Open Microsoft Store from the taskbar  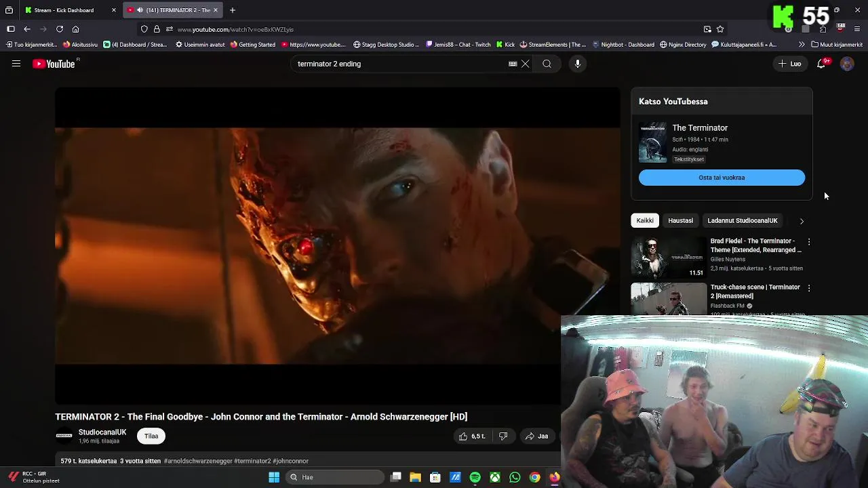[x=435, y=477]
